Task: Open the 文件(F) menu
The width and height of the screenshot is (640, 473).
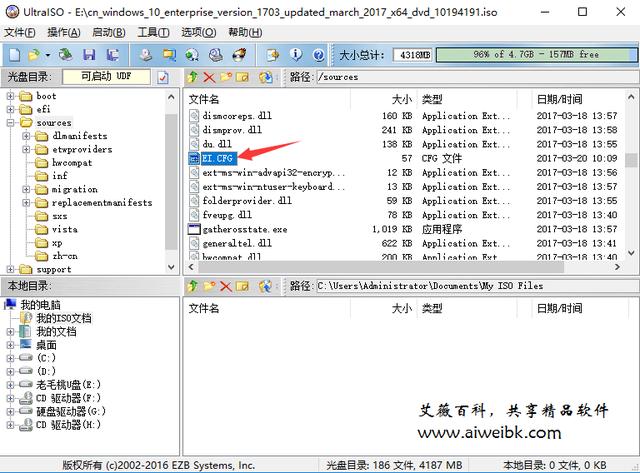Action: click(20, 32)
